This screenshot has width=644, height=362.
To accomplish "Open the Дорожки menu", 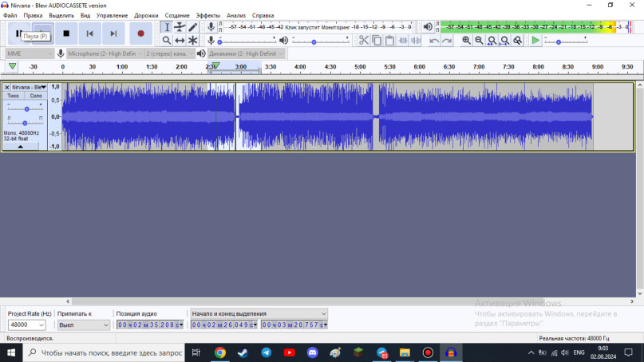I will click(146, 15).
